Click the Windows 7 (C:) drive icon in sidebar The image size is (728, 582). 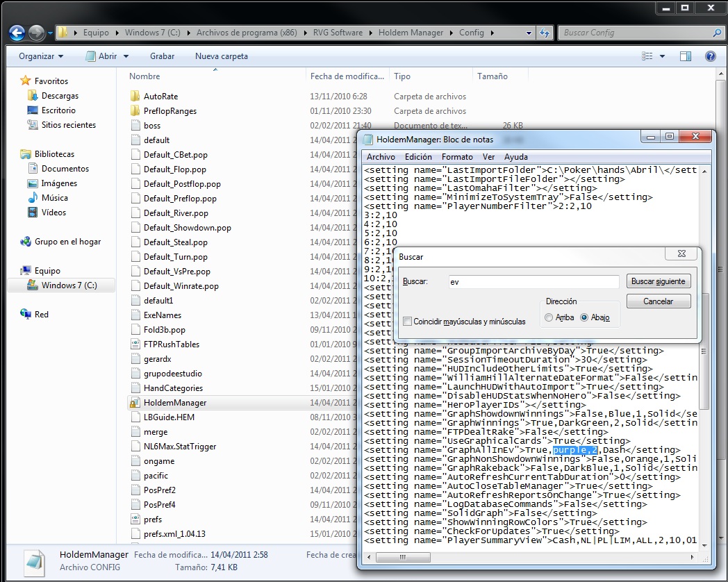(33, 285)
